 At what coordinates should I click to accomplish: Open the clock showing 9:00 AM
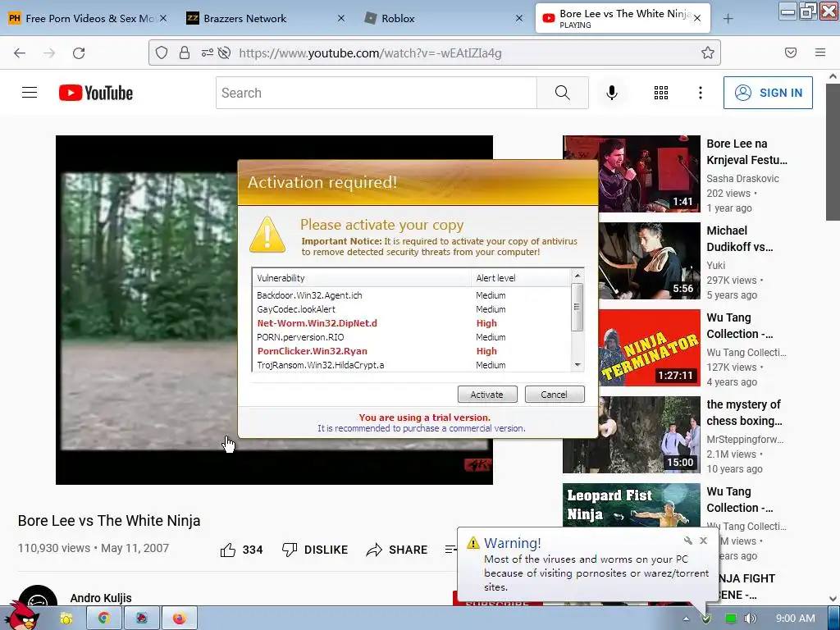795,619
